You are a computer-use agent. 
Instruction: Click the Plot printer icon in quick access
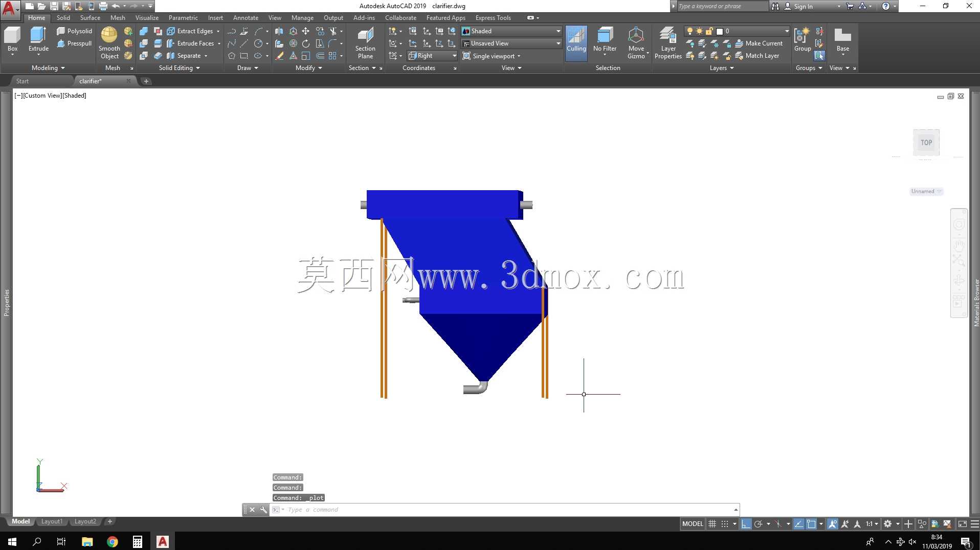click(103, 6)
